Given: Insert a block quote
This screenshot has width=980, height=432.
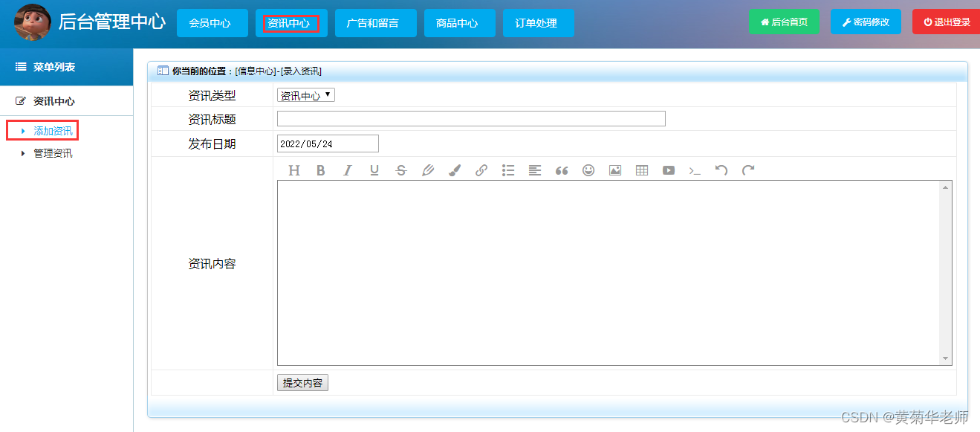Looking at the screenshot, I should click(562, 170).
